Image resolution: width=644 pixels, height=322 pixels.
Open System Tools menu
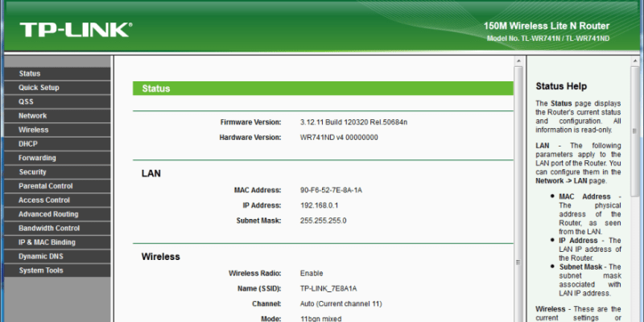[x=57, y=270]
